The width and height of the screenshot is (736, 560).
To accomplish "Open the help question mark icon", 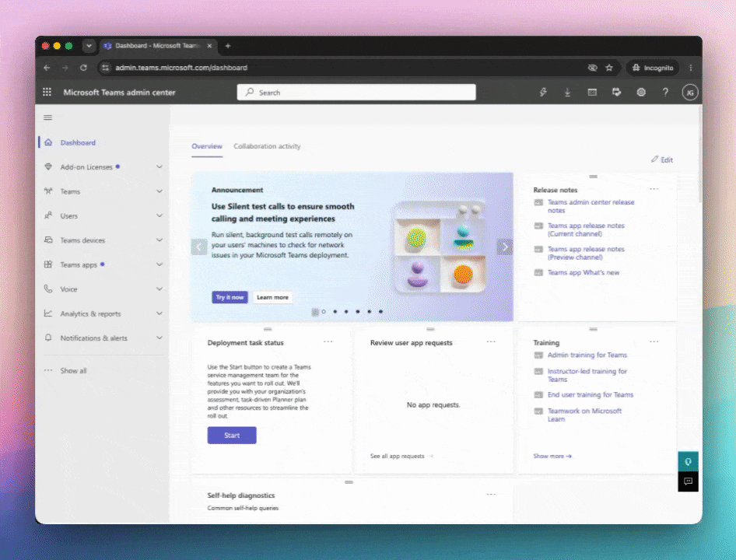I will click(x=665, y=92).
